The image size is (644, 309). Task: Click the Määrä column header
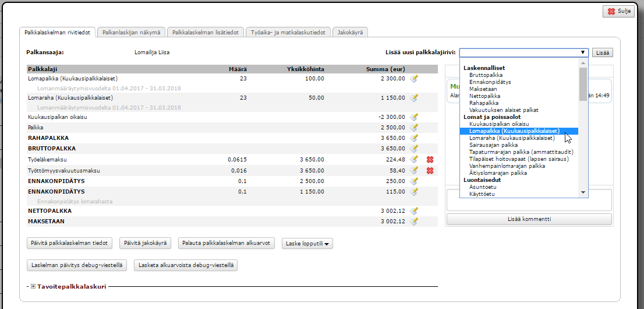coord(238,69)
